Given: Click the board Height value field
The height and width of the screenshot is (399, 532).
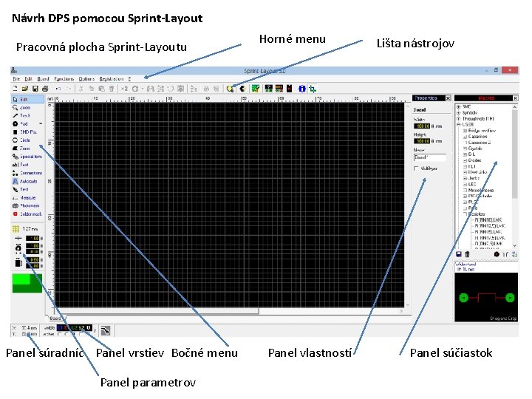Looking at the screenshot, I should 422,141.
